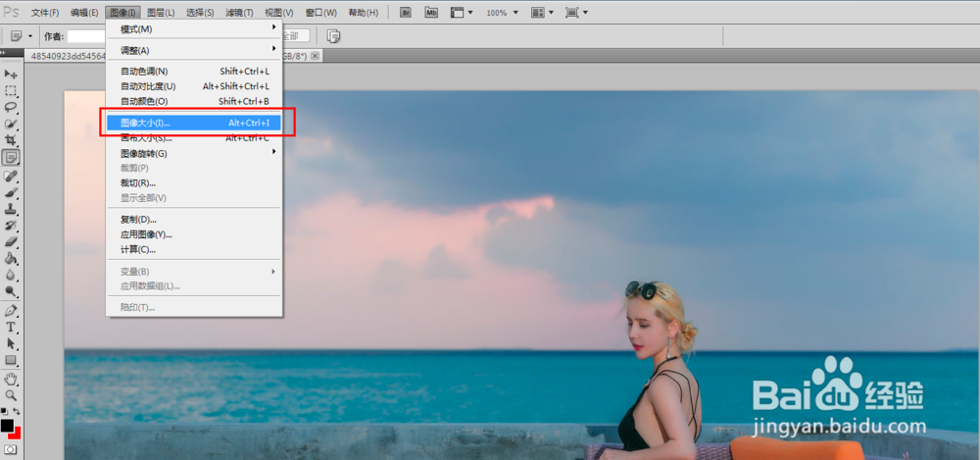
Task: Open the 视图(V) menu
Action: 278,13
